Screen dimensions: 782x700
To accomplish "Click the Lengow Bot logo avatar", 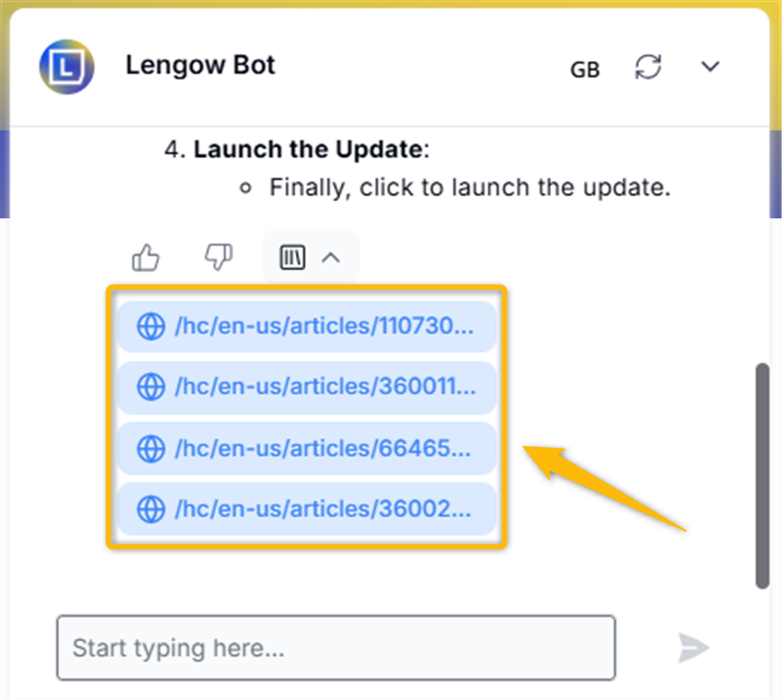I will coord(66,66).
